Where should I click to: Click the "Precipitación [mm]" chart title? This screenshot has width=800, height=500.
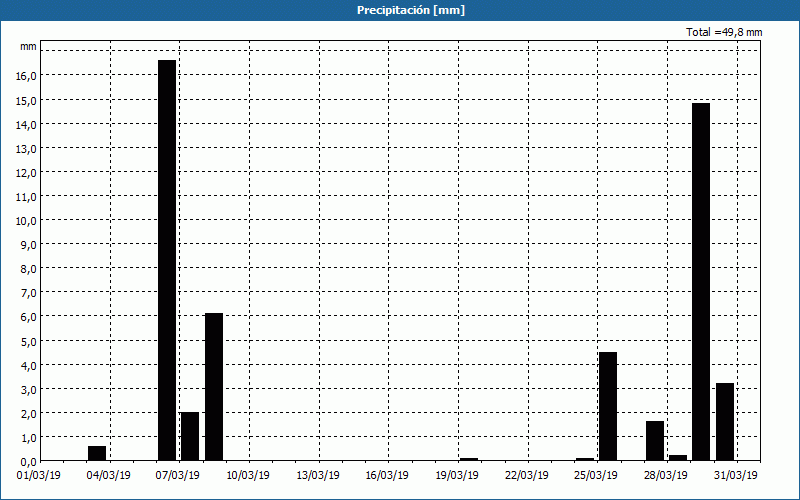[411, 10]
